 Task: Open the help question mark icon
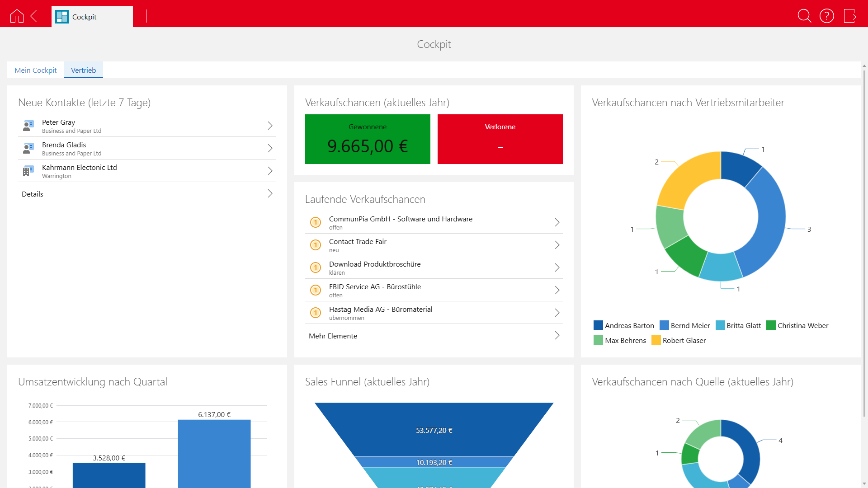point(827,16)
